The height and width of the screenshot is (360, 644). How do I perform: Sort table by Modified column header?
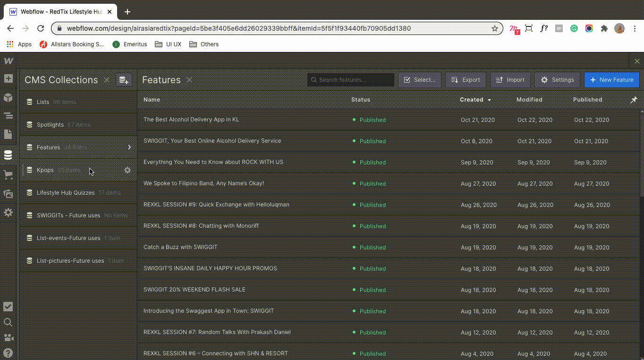(529, 100)
